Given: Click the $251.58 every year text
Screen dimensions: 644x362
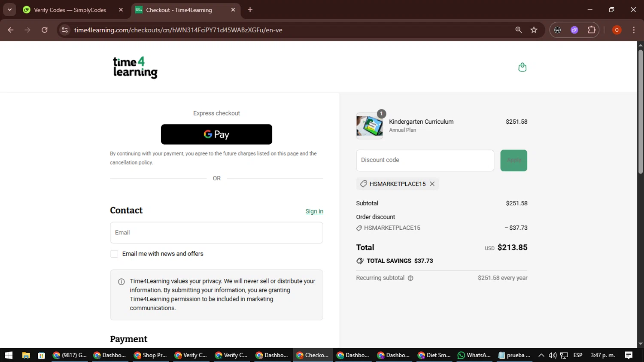Looking at the screenshot, I should pyautogui.click(x=503, y=278).
